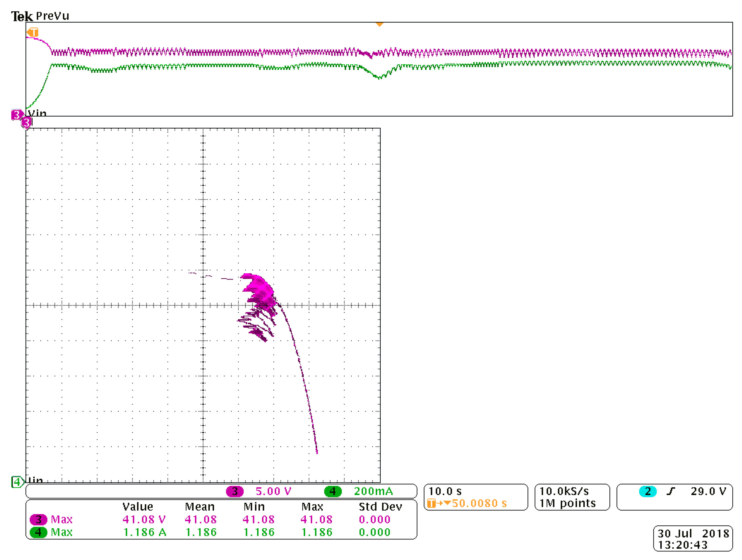Click the 29.0 V trigger level readout
Viewport: 742px width, 560px height.
(708, 492)
